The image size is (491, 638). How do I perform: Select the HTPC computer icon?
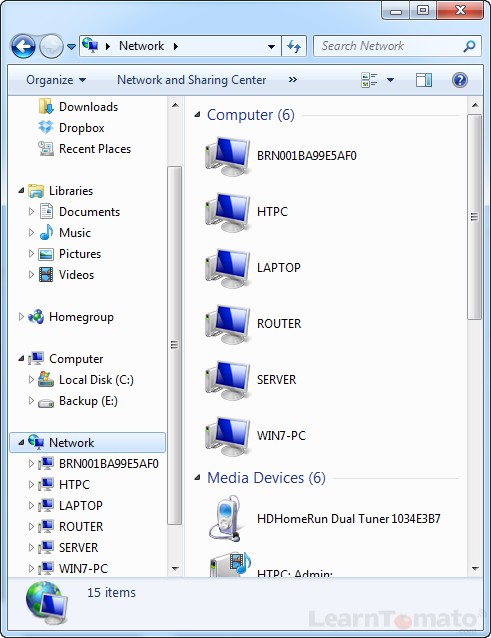coord(227,212)
